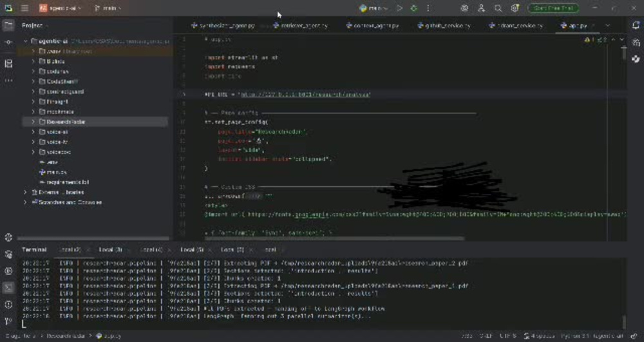Open the Database tool window icon on right
The width and height of the screenshot is (644, 342).
coord(636,43)
